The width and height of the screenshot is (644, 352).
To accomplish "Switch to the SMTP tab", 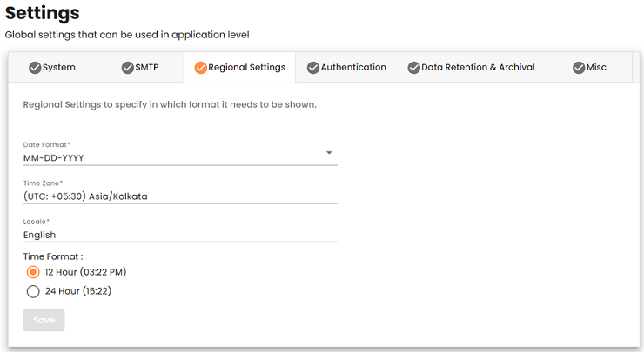I will tap(140, 67).
